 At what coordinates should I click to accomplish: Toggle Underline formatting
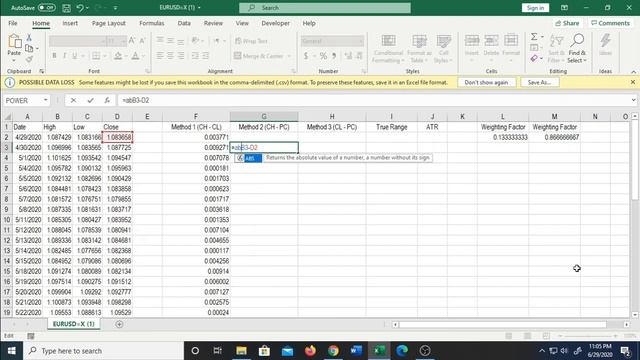(74, 56)
